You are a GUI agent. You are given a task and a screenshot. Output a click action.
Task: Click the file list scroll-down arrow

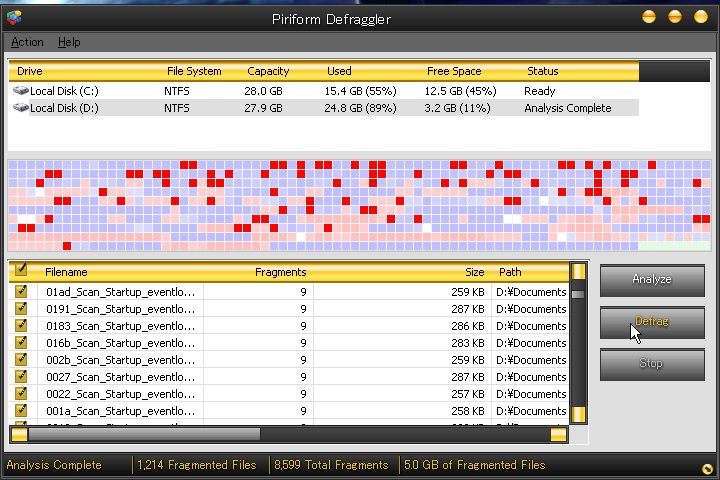[x=579, y=414]
